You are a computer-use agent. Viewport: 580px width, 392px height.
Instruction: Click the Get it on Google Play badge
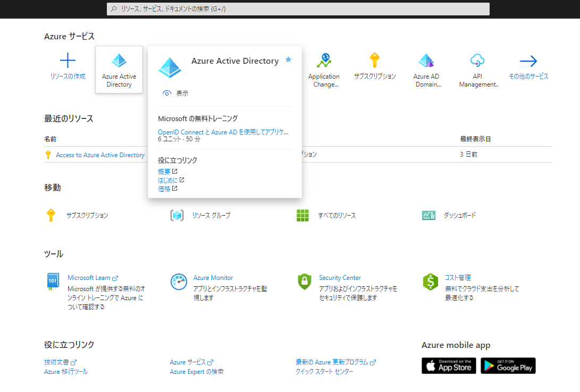(508, 366)
